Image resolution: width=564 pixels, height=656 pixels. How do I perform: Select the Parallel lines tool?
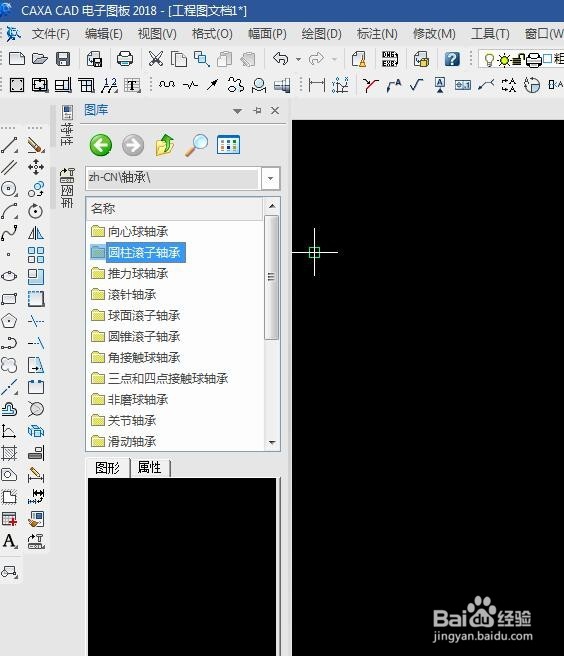click(x=9, y=167)
